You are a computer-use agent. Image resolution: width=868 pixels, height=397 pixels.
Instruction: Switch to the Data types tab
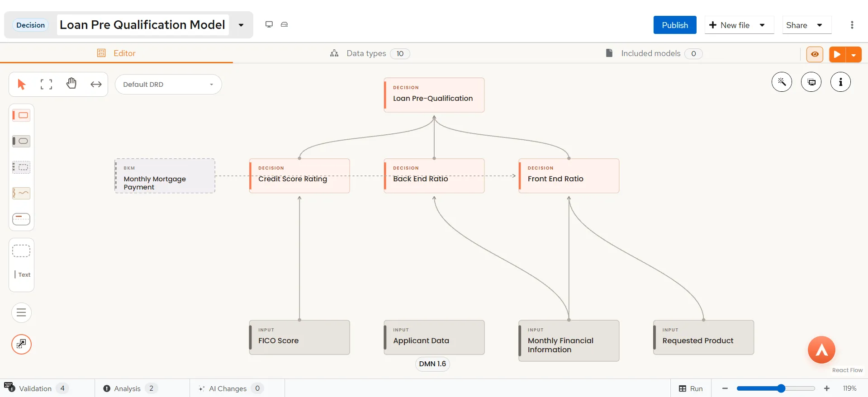(x=370, y=53)
